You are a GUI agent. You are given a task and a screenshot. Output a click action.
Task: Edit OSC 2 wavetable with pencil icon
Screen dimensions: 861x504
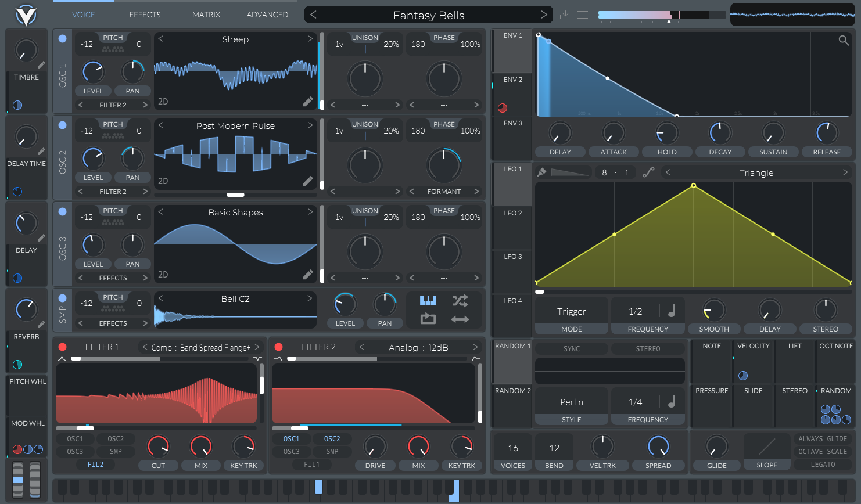(308, 181)
